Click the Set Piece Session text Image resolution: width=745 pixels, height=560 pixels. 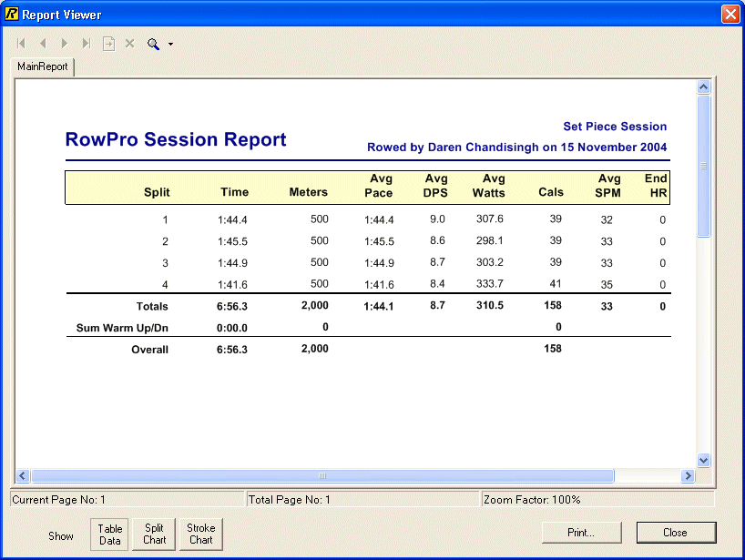(x=615, y=127)
